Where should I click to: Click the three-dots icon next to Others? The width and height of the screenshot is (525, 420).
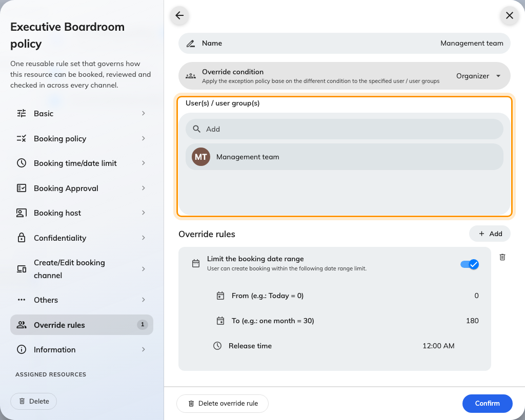point(22,300)
